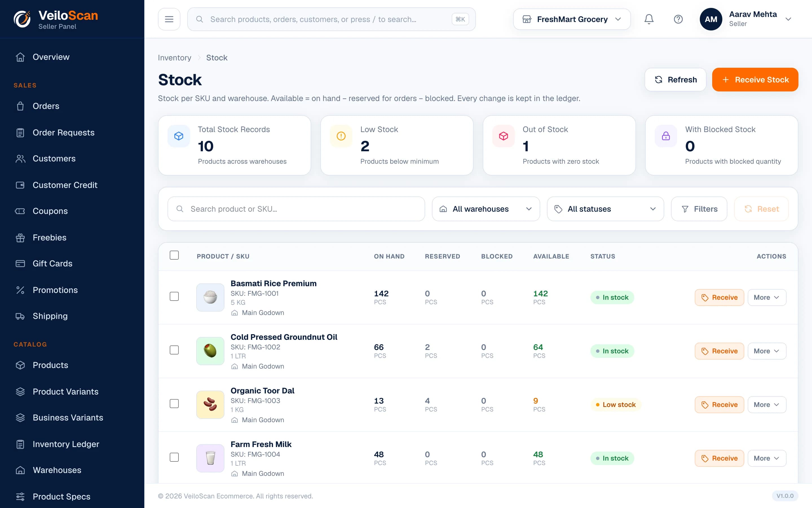Click the Orders bag icon in sidebar
This screenshot has height=508, width=812.
point(21,106)
